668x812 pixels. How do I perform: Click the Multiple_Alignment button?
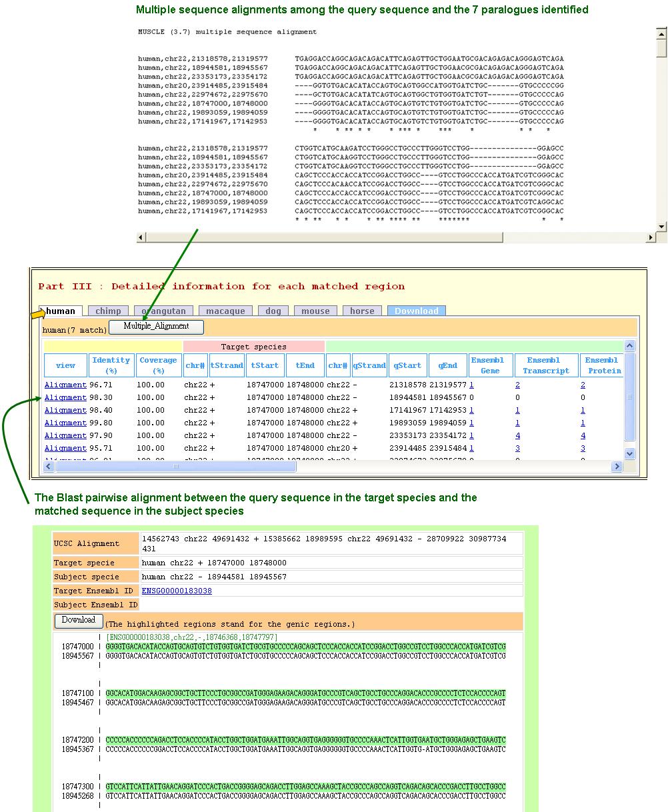click(x=156, y=327)
